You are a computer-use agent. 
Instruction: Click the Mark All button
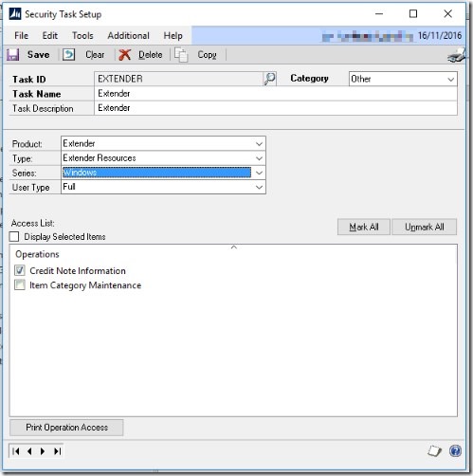364,227
